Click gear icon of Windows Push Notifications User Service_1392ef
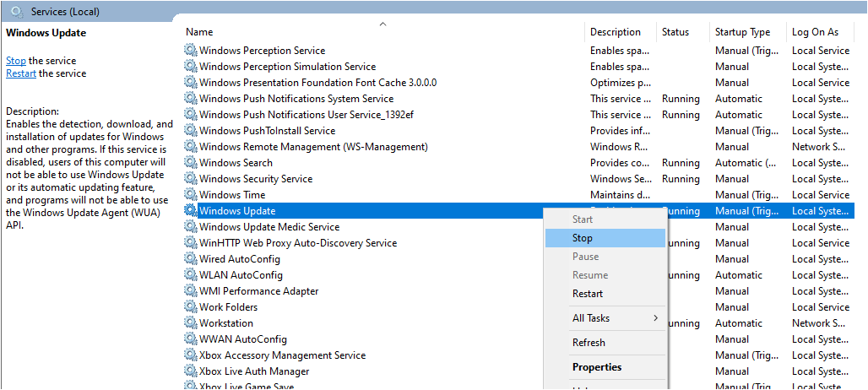 [x=191, y=115]
